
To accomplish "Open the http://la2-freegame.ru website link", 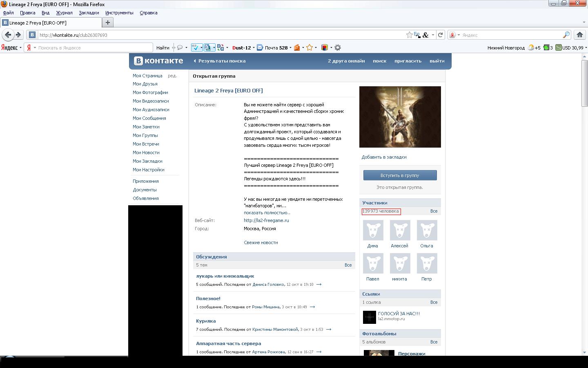I will click(266, 220).
